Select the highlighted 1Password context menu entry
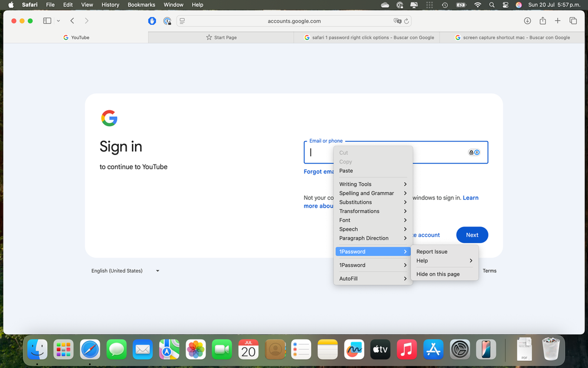 pos(373,252)
